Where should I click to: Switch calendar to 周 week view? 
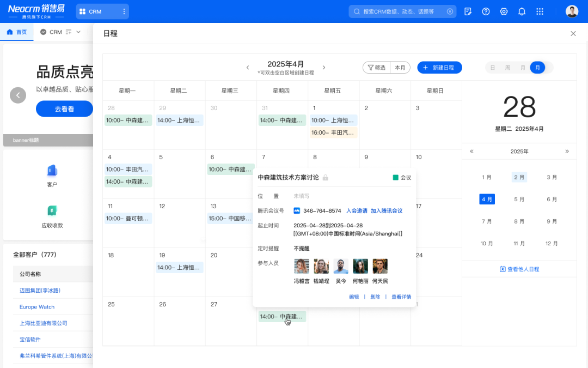coord(507,68)
